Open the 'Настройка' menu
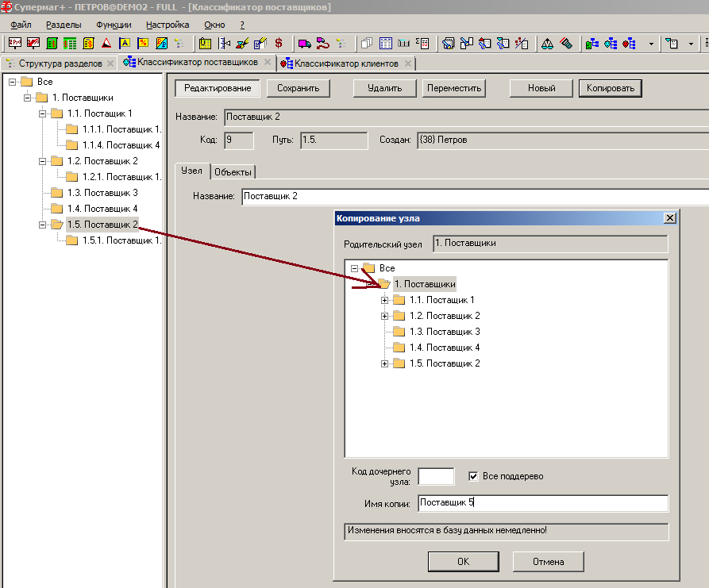The width and height of the screenshot is (709, 588). 168,25
